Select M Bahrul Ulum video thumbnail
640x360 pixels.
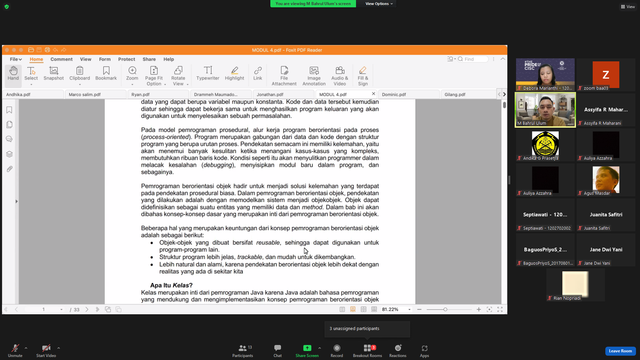coord(545,110)
